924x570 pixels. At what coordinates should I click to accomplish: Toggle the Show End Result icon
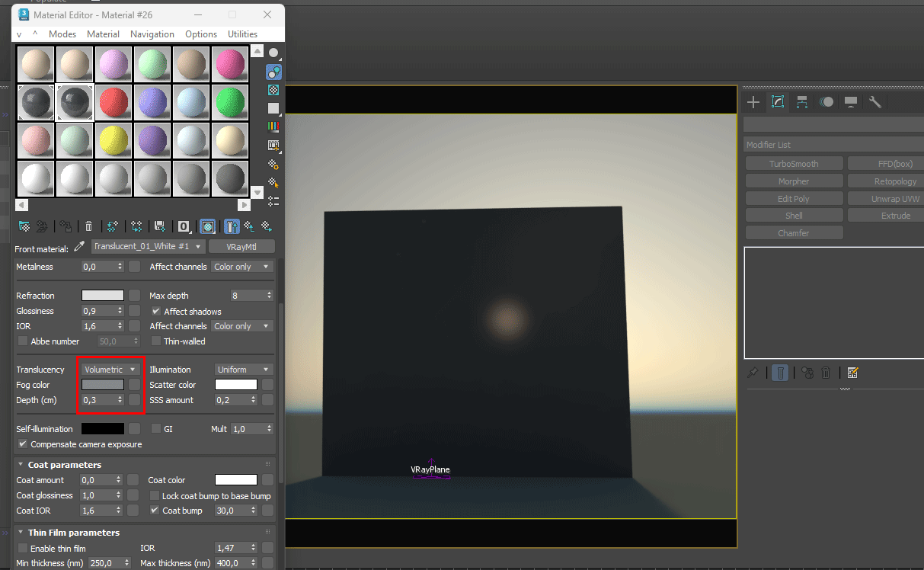[x=232, y=226]
